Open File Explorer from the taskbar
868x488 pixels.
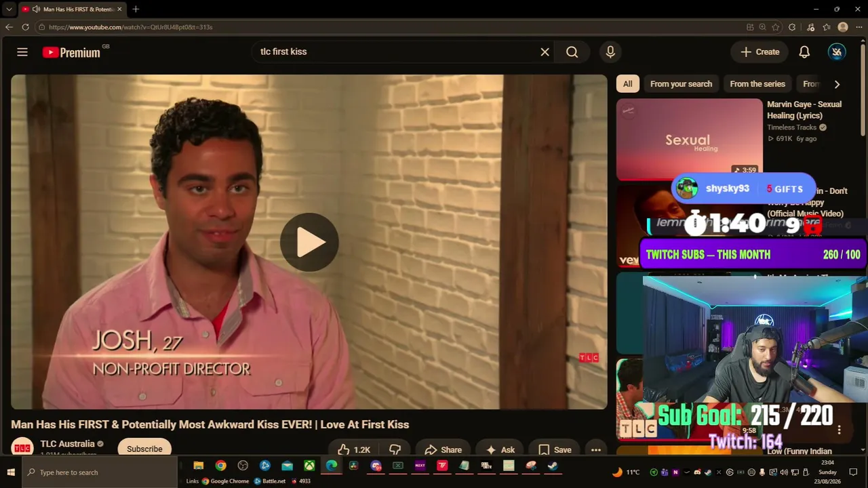coord(198,466)
